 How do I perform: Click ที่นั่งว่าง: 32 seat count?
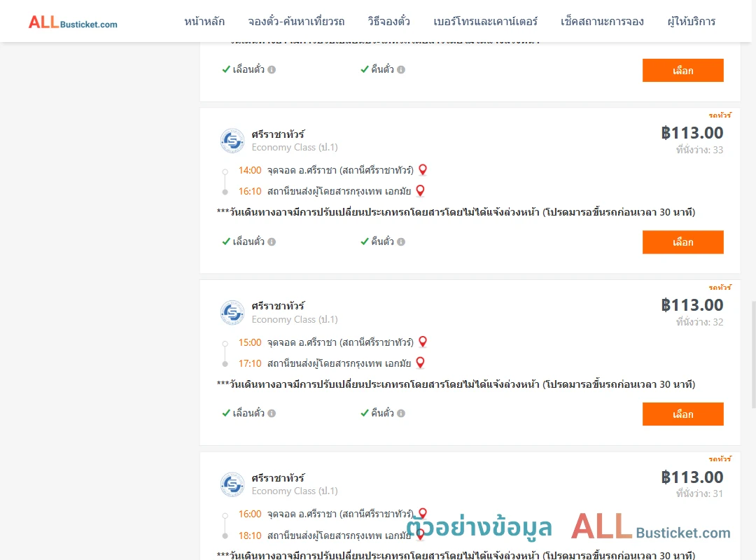coord(699,322)
